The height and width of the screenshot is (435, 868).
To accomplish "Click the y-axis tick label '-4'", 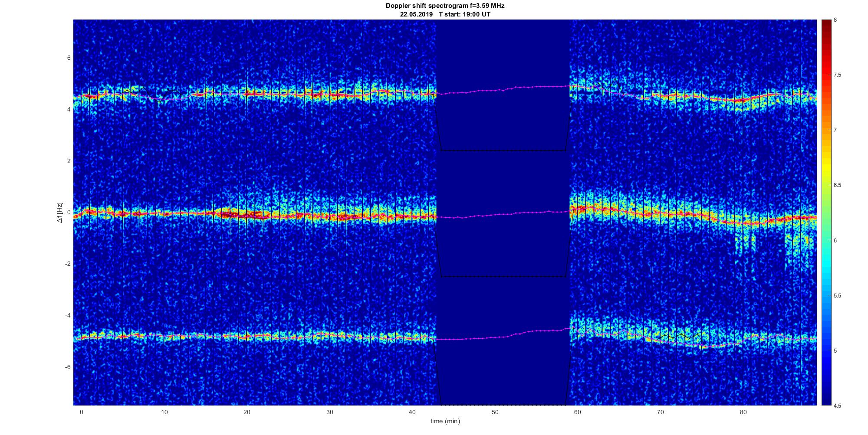I will pos(68,315).
